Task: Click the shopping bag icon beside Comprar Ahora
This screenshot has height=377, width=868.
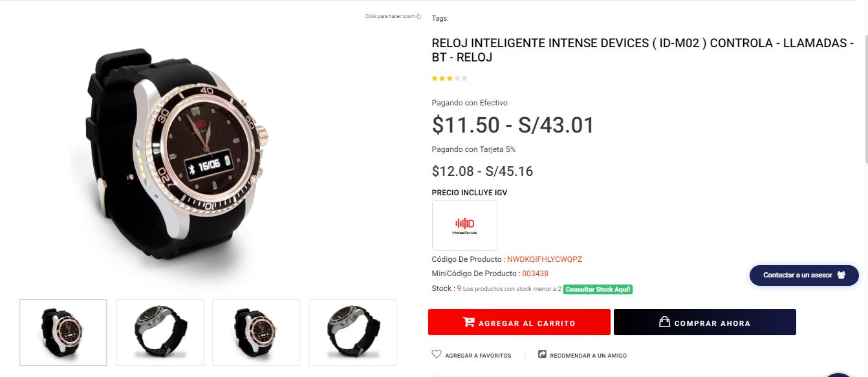Action: (664, 322)
